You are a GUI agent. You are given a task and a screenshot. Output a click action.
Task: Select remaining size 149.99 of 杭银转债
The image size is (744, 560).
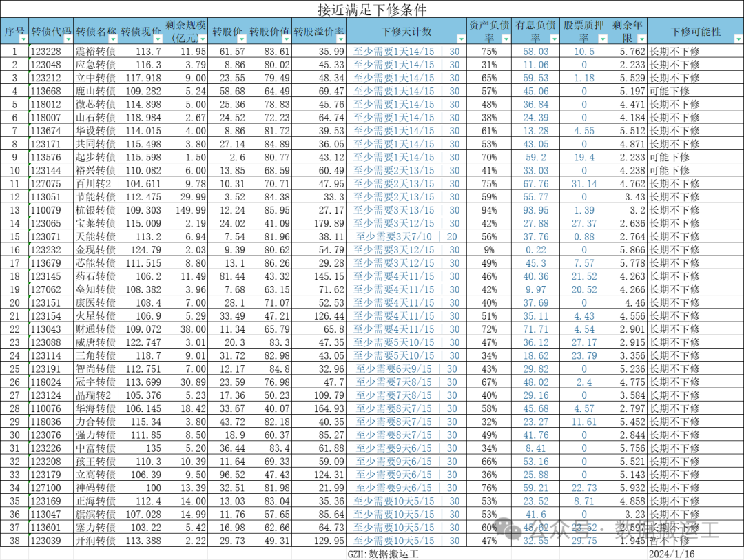point(185,210)
